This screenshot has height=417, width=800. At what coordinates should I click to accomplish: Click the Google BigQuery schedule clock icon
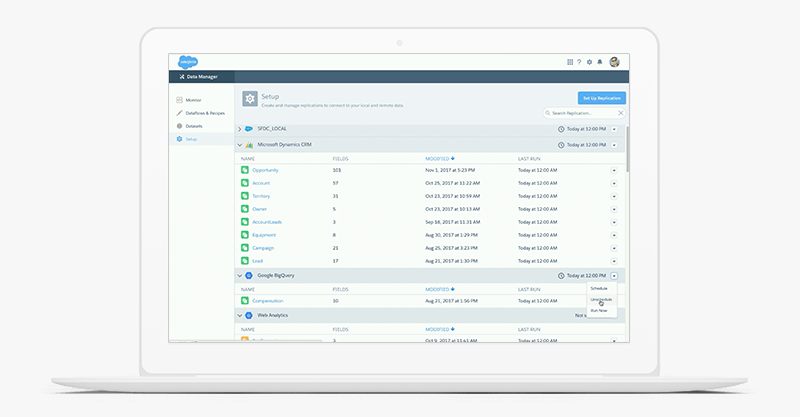coord(561,276)
